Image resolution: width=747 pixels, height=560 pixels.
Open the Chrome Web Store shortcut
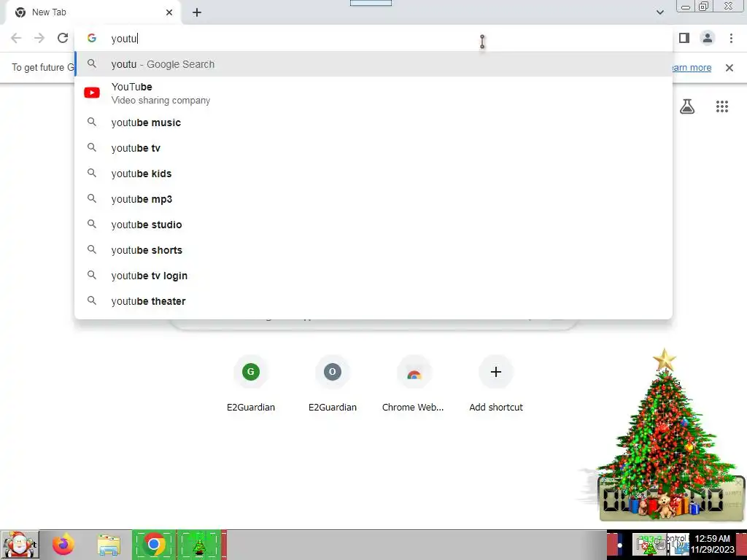pyautogui.click(x=414, y=384)
